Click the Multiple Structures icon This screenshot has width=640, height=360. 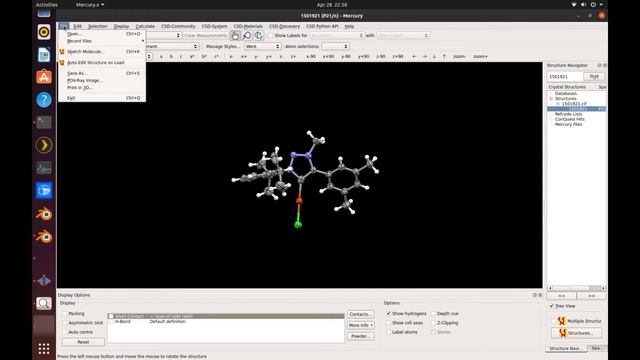tap(562, 321)
